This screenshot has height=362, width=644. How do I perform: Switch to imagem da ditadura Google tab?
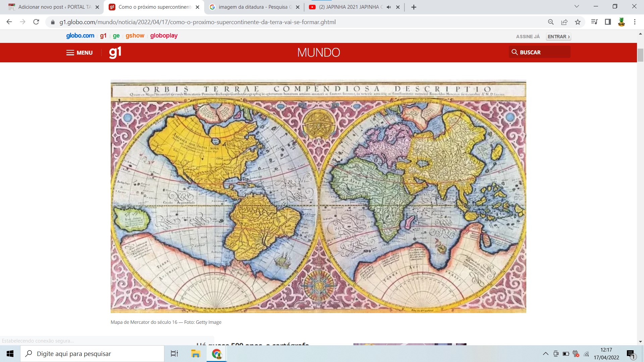pos(254,7)
